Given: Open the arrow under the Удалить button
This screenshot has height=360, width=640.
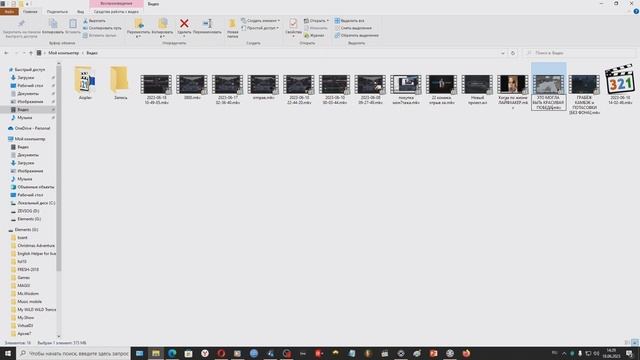Looking at the screenshot, I should 184,37.
